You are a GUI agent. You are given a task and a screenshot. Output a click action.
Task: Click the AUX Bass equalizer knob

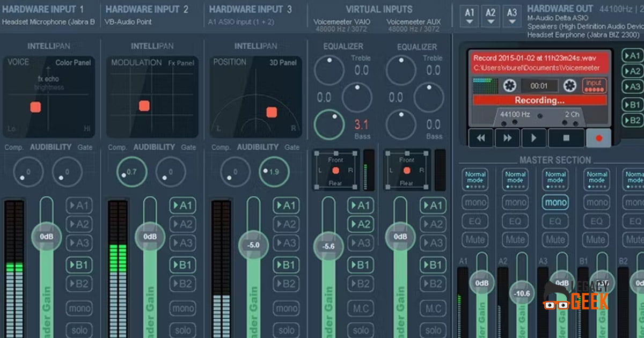pos(401,124)
